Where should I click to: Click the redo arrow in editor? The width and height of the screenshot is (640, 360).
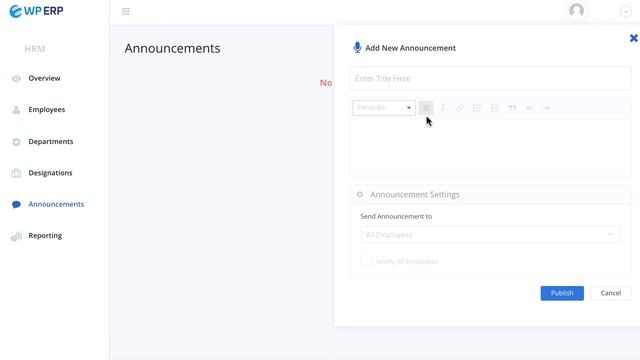point(546,108)
